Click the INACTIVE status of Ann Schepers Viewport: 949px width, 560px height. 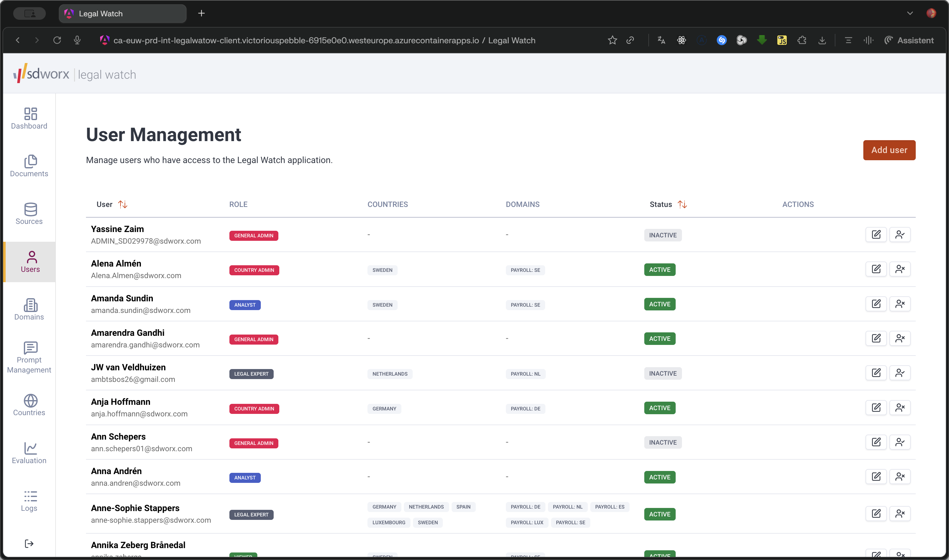[x=663, y=442]
